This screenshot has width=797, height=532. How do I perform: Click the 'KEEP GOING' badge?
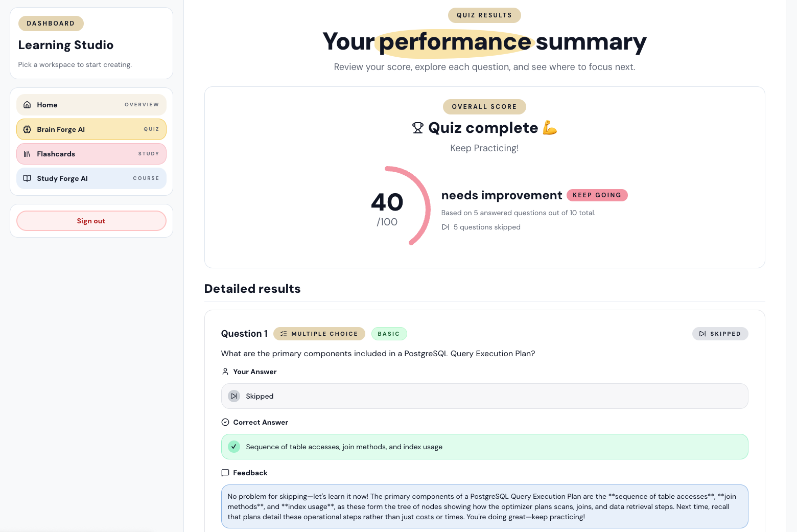coord(597,195)
